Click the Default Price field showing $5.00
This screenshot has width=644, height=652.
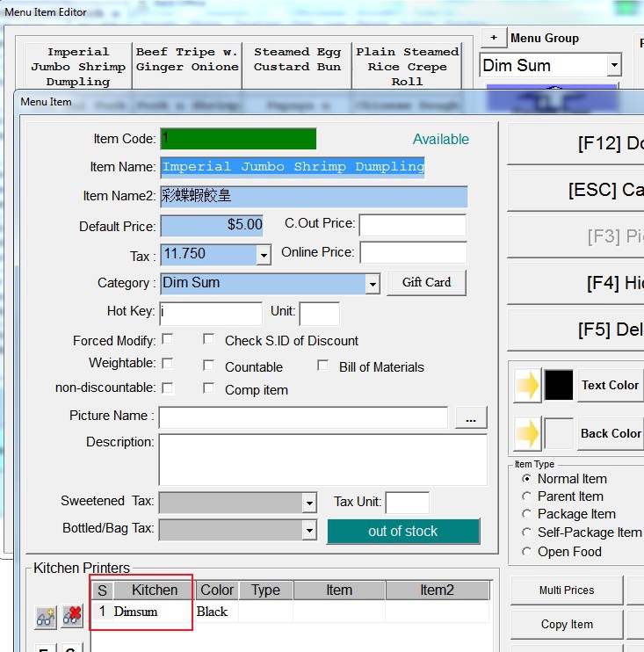click(212, 225)
